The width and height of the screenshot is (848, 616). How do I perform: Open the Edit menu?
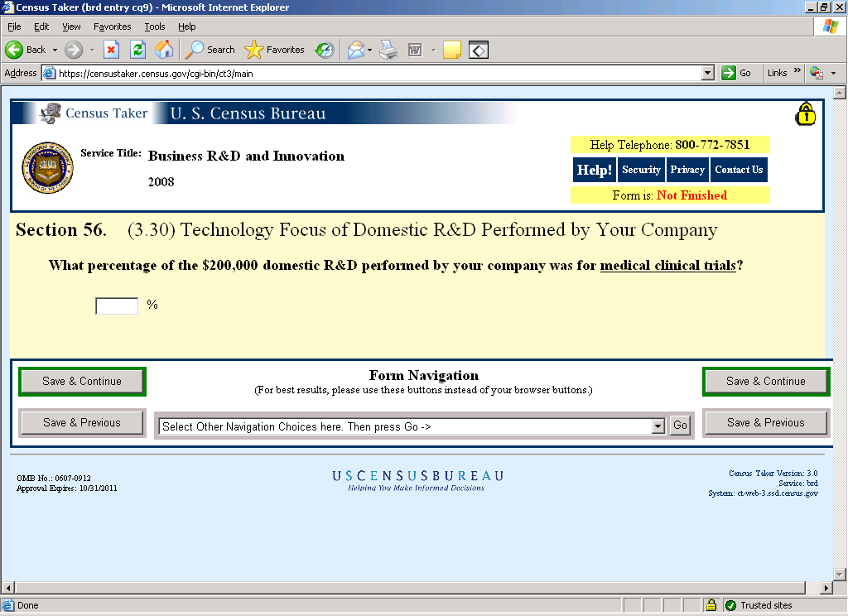click(41, 26)
